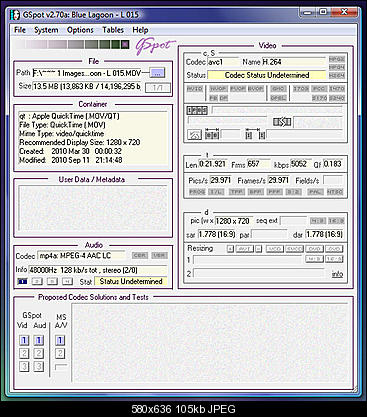This screenshot has width=367, height=417.
Task: Select MS A/V test button 2
Action: [x=60, y=353]
